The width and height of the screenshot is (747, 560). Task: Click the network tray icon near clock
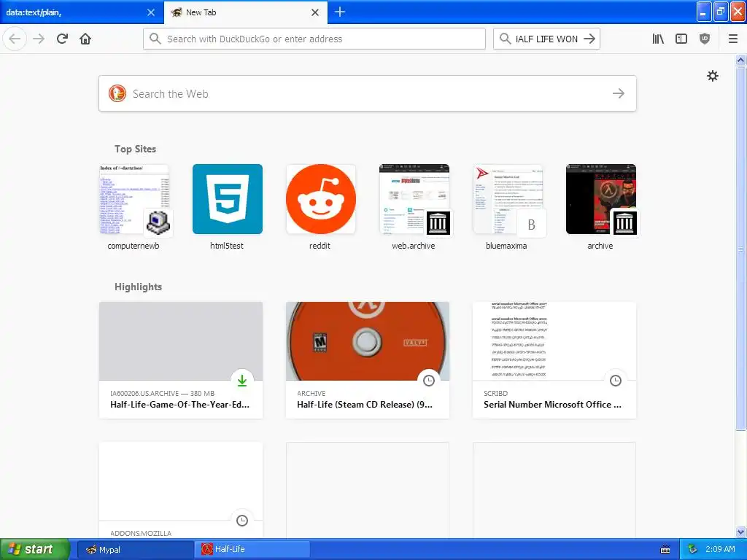click(692, 550)
